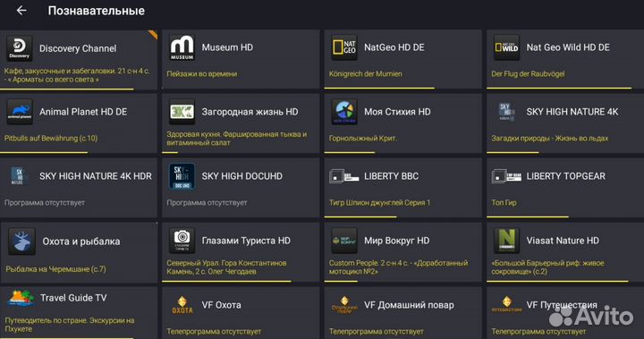Click the Охота и рыбалка deer logo
The width and height of the screenshot is (644, 339).
point(21,242)
